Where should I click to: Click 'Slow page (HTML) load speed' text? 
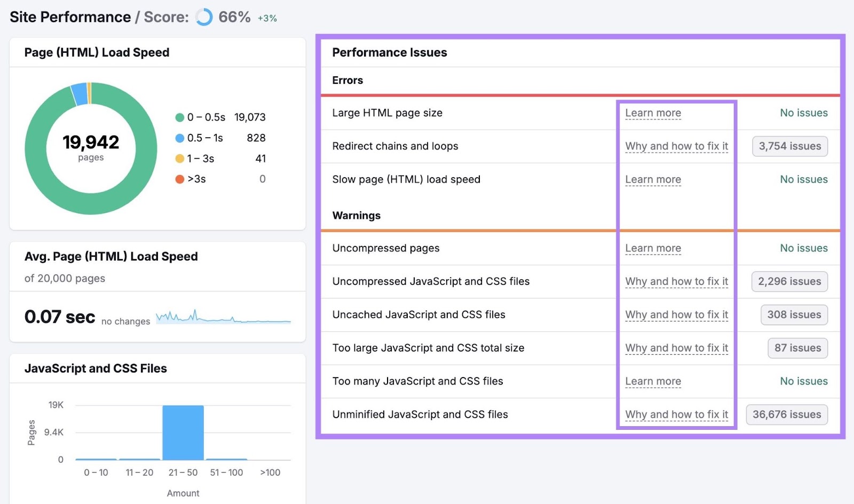406,180
